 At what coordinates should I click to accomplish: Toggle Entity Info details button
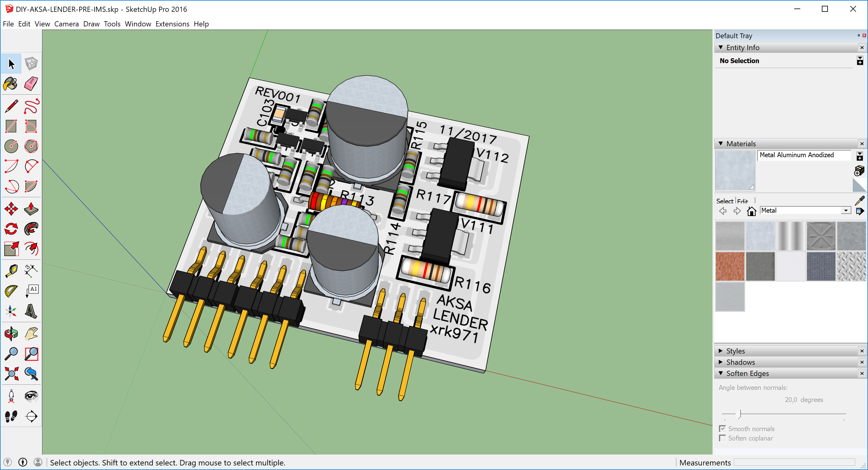860,61
